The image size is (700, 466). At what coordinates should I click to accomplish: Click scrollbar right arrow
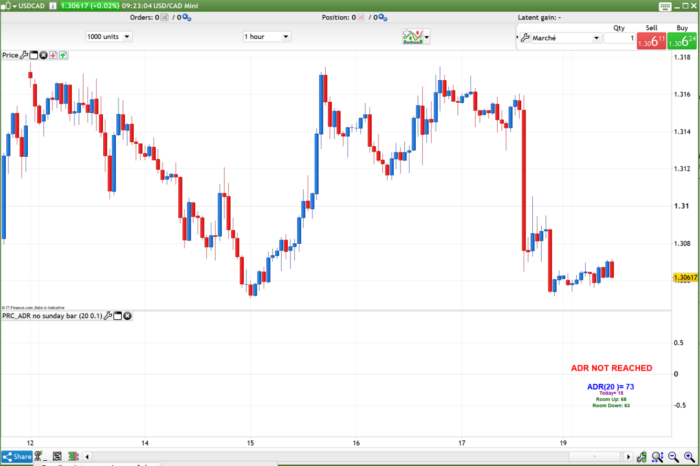click(628, 457)
